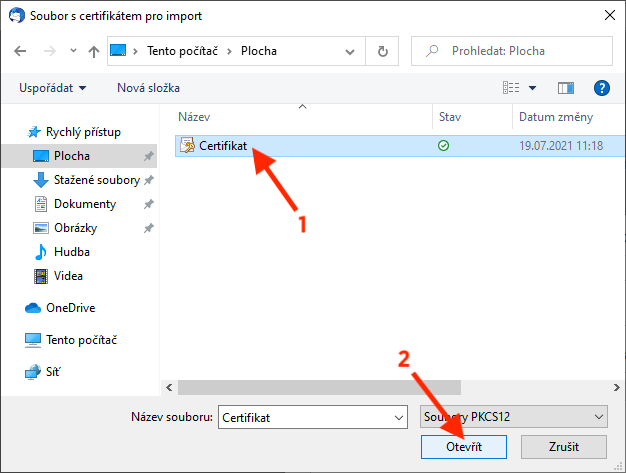626x473 pixels.
Task: Change view layout icon
Action: [x=510, y=88]
